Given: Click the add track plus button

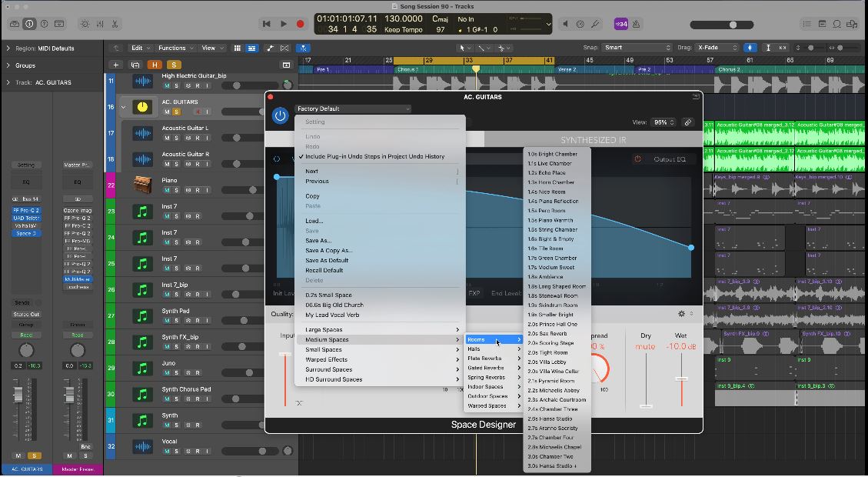Looking at the screenshot, I should (x=115, y=65).
